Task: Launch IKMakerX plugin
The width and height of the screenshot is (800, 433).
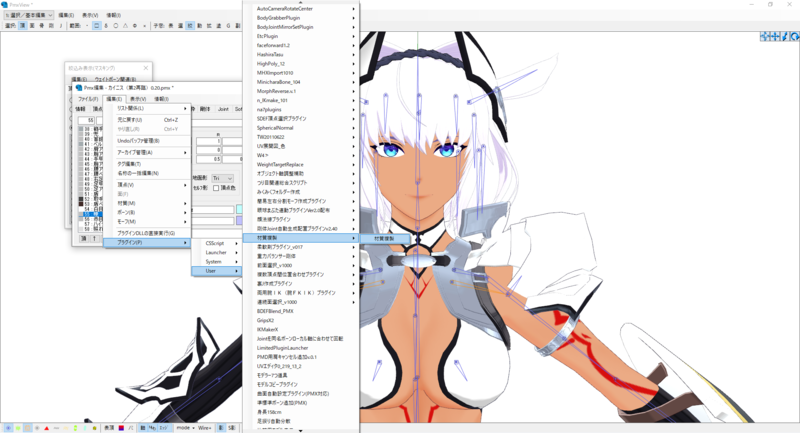Action: click(301, 329)
